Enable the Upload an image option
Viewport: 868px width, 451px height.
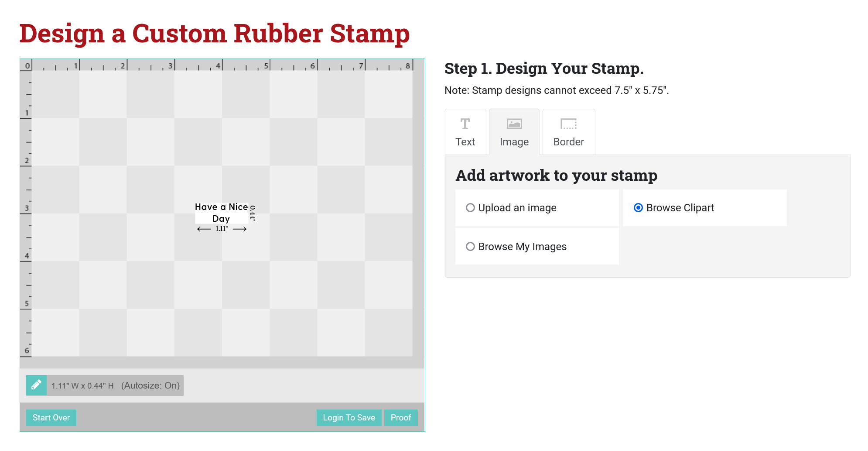(x=470, y=208)
